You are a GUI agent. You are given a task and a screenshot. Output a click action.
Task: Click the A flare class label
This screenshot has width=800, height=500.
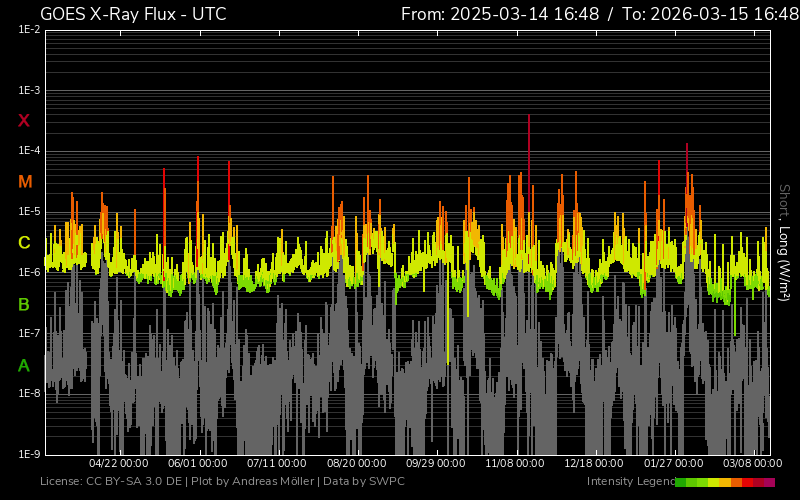click(x=24, y=366)
